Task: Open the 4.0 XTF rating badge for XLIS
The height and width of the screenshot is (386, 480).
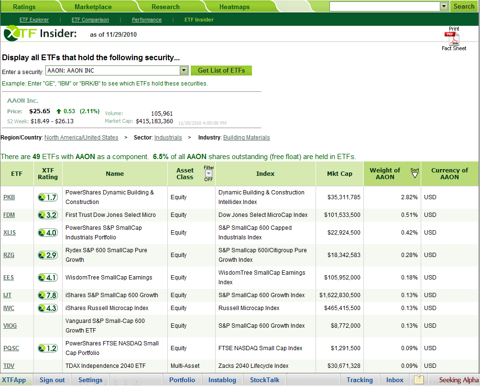Action: [48, 233]
